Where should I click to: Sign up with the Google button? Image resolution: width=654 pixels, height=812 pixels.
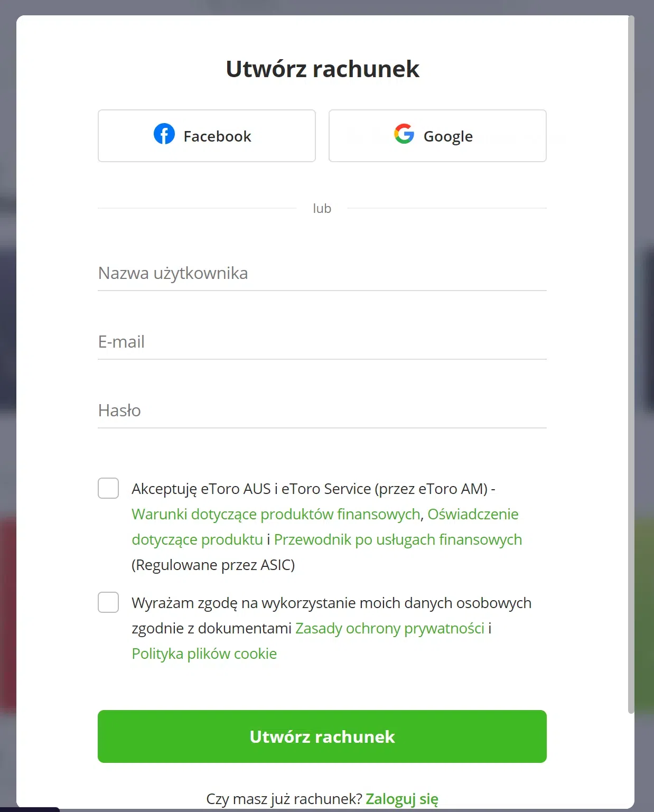pos(437,136)
